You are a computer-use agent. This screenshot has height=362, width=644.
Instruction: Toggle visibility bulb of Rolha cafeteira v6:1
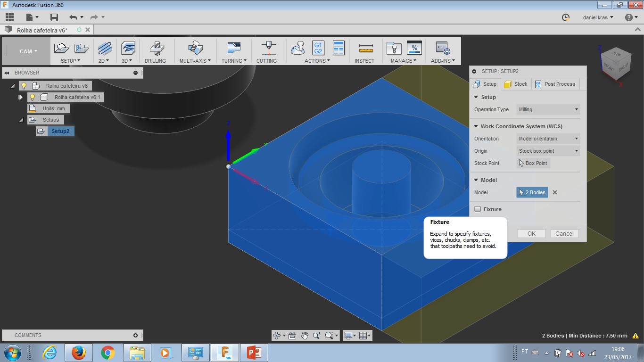(32, 97)
